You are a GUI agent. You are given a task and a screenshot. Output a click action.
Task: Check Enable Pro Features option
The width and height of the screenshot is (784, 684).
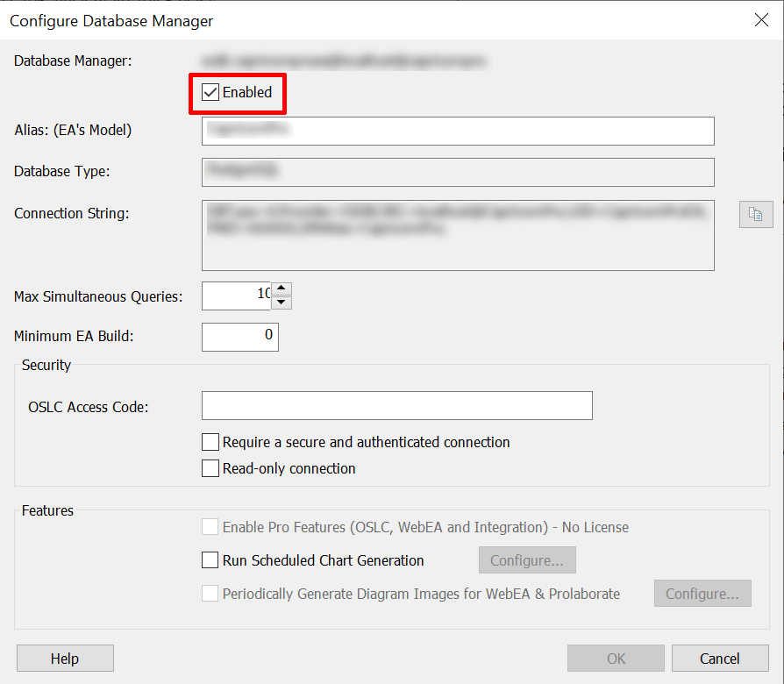tap(210, 527)
